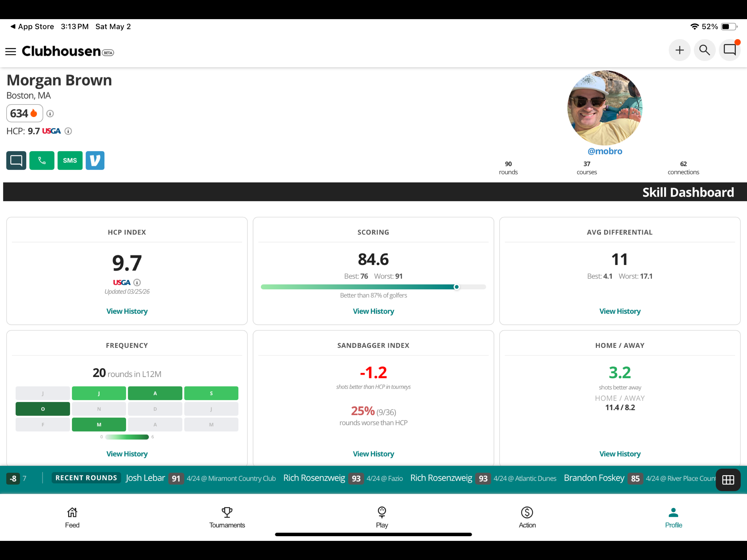Tap the dark chat message button
Screen dimensions: 747x560
[16, 161]
